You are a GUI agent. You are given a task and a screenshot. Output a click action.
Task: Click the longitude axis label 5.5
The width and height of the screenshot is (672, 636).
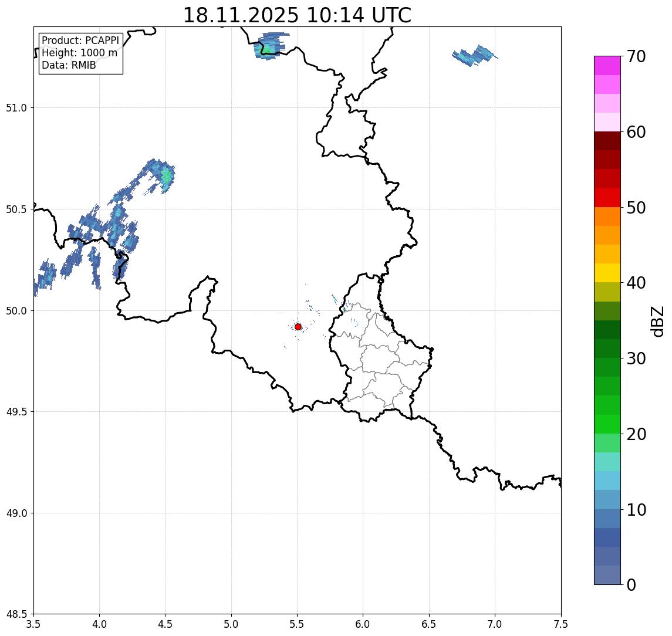point(298,624)
